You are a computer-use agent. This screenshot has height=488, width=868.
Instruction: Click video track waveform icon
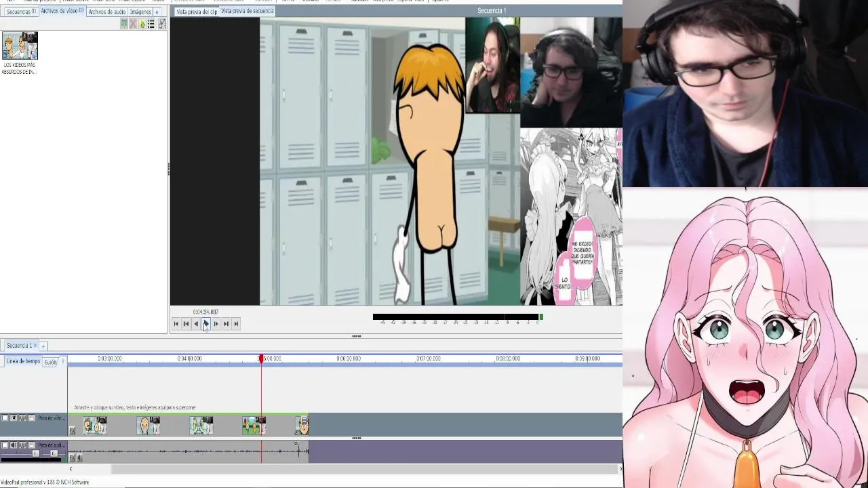(x=22, y=418)
